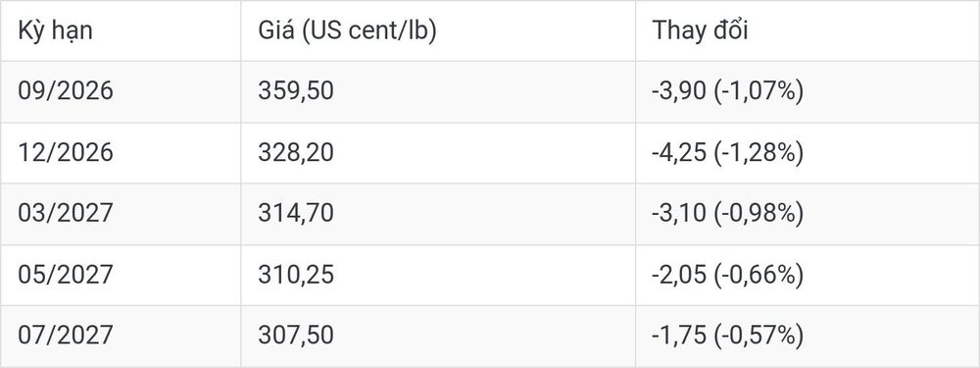The height and width of the screenshot is (368, 980).
Task: Select the 07/2027 term cell
Action: point(66,336)
